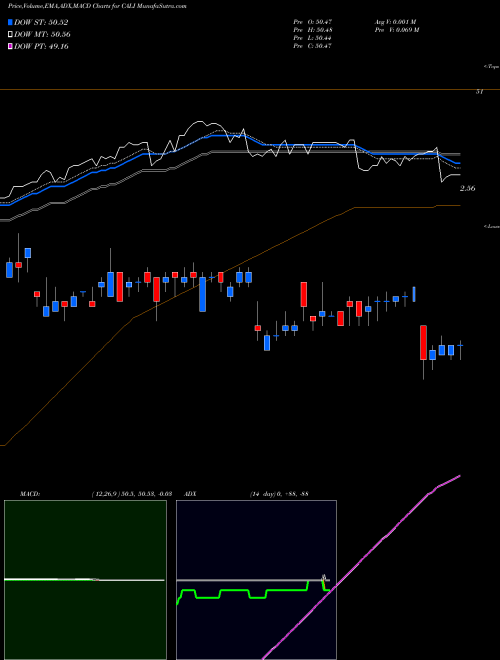Select the 'DOW MT: 50.56' legend text
This screenshot has width=500, height=660.
coord(43,35)
